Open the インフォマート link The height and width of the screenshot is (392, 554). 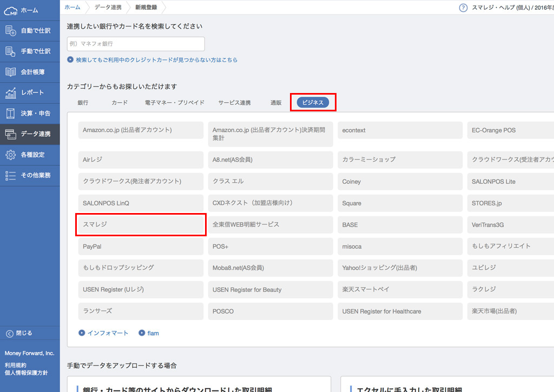[108, 333]
